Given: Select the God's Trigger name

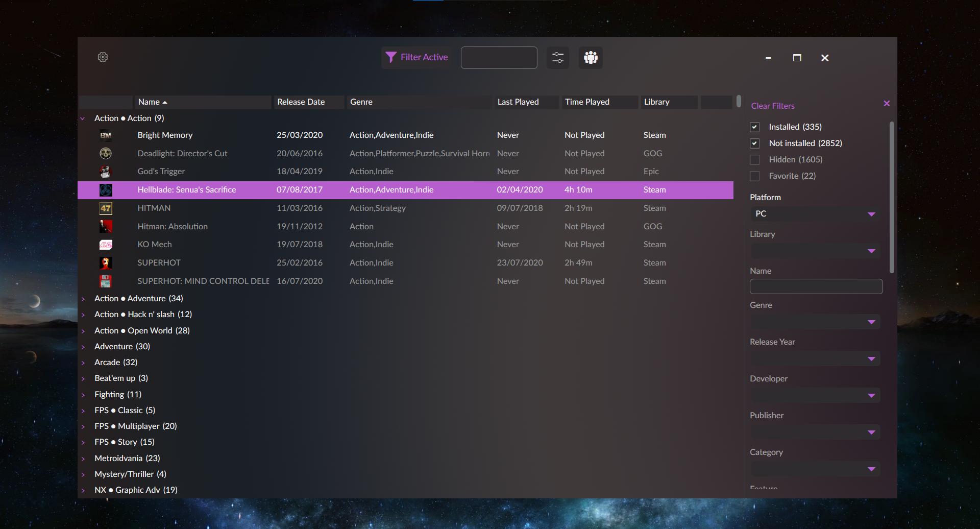Looking at the screenshot, I should [161, 172].
